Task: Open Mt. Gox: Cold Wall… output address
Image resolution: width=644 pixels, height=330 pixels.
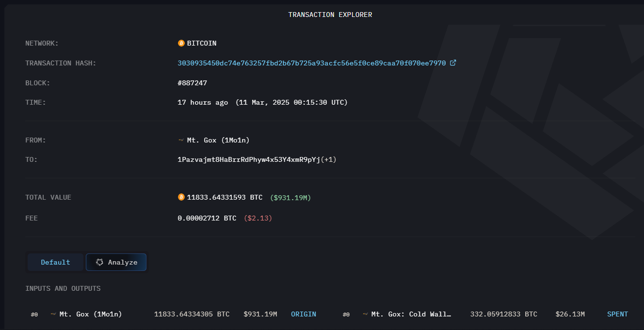Action: click(411, 314)
